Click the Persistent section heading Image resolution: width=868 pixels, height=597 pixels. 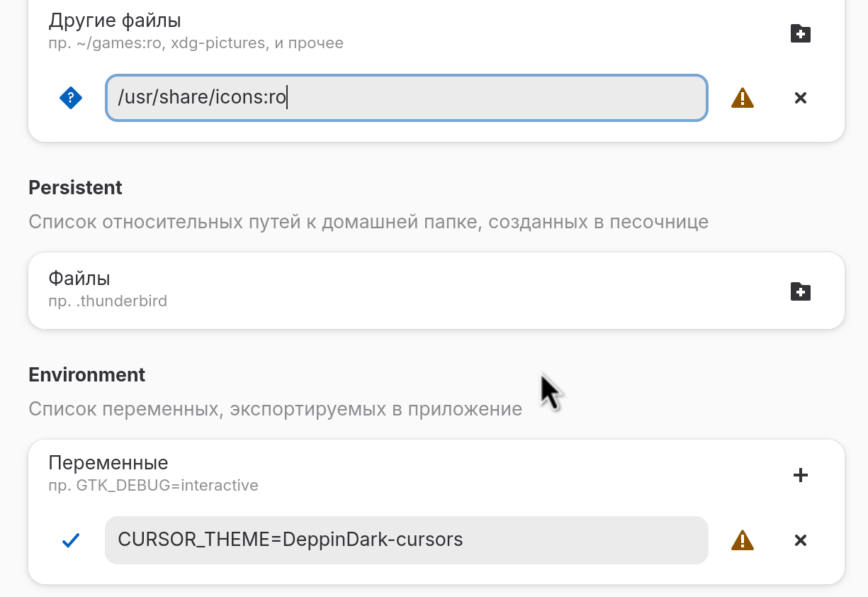point(75,188)
